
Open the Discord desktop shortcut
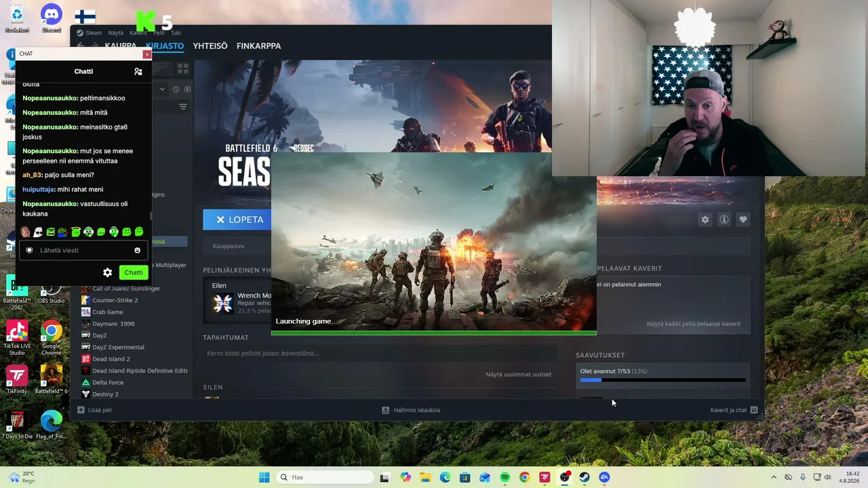point(52,18)
